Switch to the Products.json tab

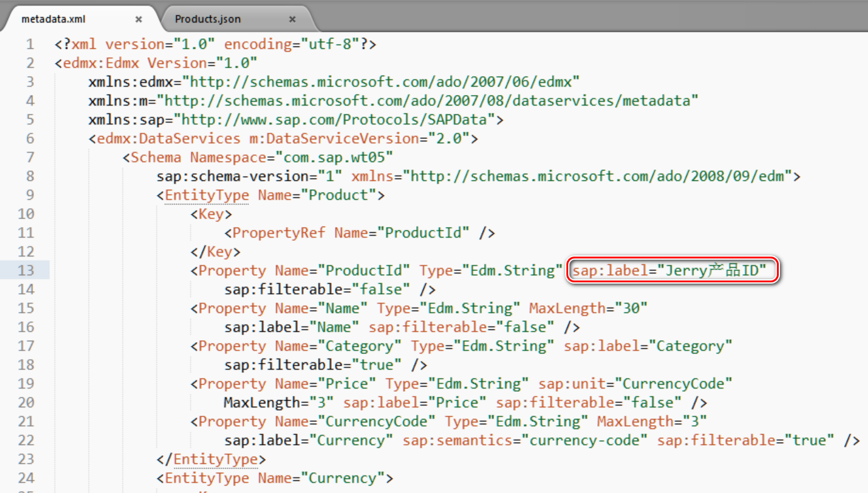point(207,19)
